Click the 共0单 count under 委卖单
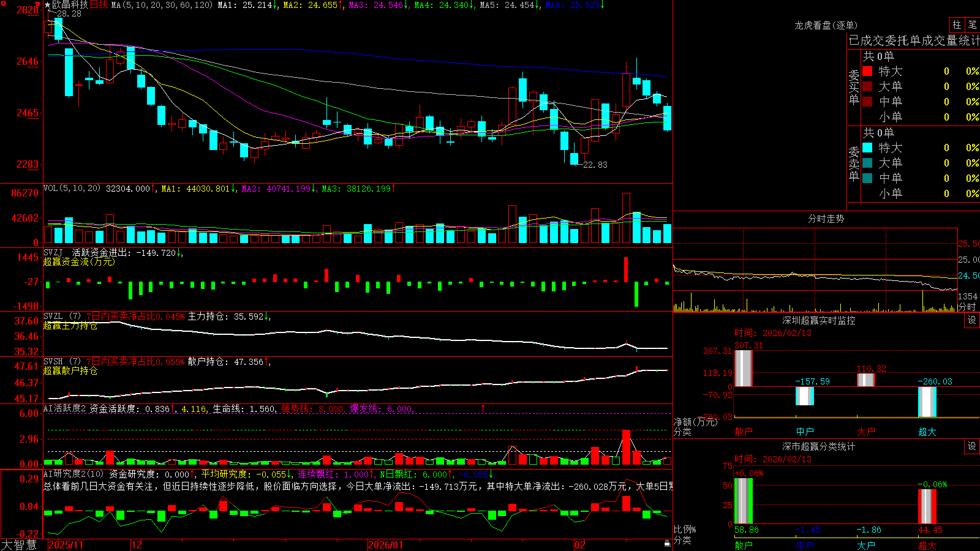This screenshot has width=980, height=551. [878, 133]
